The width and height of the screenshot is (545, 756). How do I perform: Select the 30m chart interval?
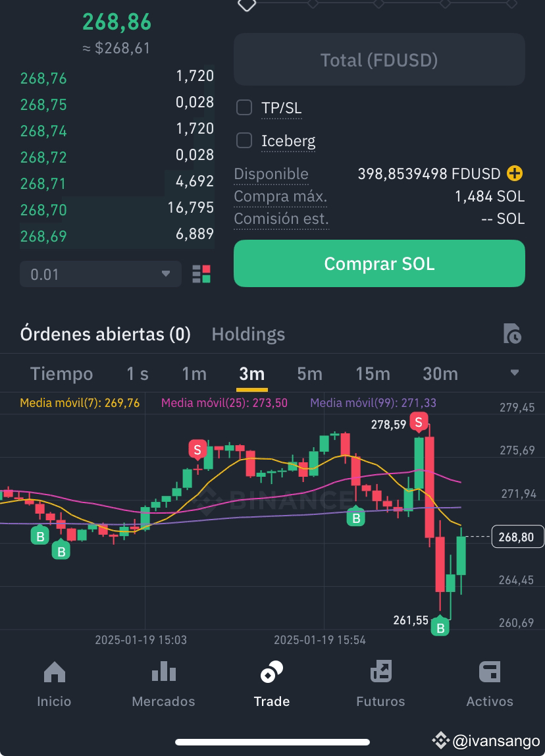coord(440,373)
